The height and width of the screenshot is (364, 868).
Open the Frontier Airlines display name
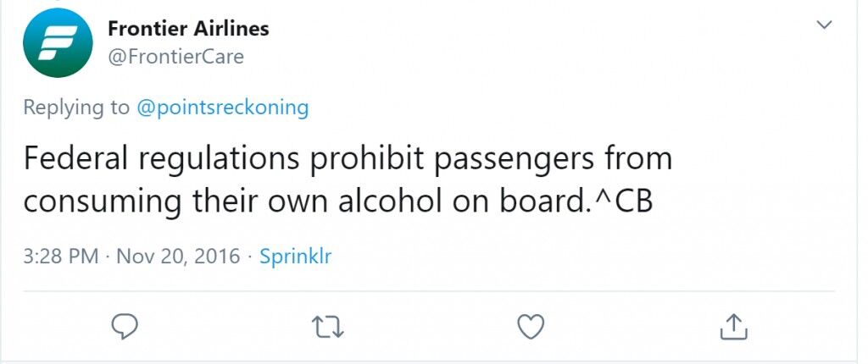pyautogui.click(x=188, y=28)
